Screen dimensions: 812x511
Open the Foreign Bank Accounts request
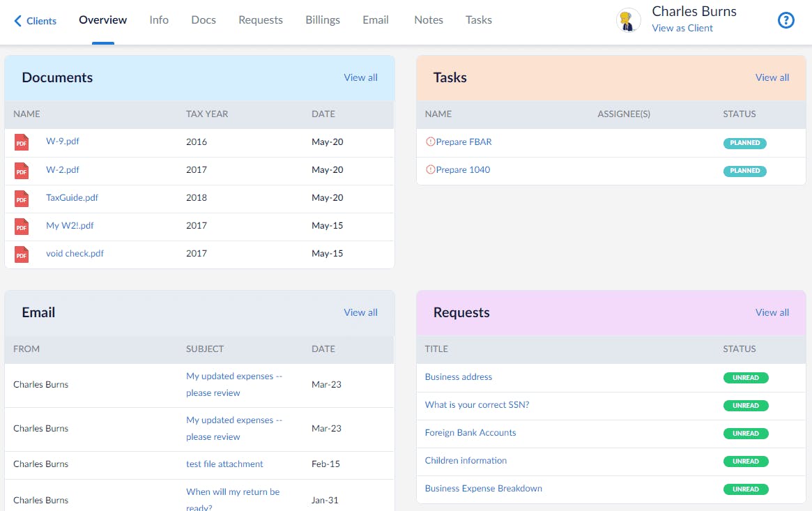(x=470, y=432)
